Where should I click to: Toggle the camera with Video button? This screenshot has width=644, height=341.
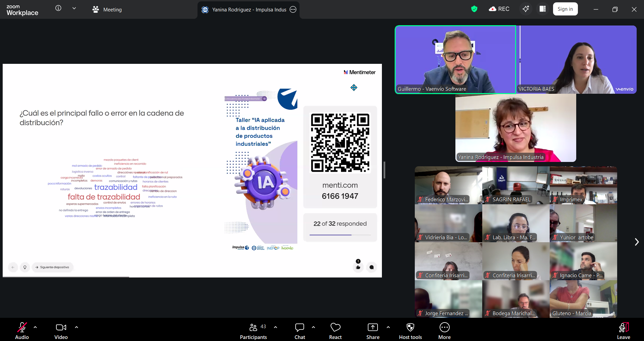(x=61, y=331)
